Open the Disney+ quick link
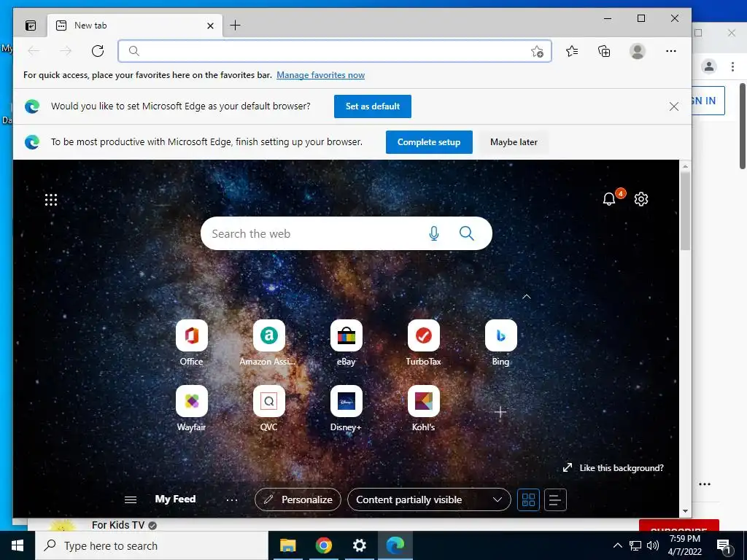The image size is (747, 560). click(x=347, y=408)
